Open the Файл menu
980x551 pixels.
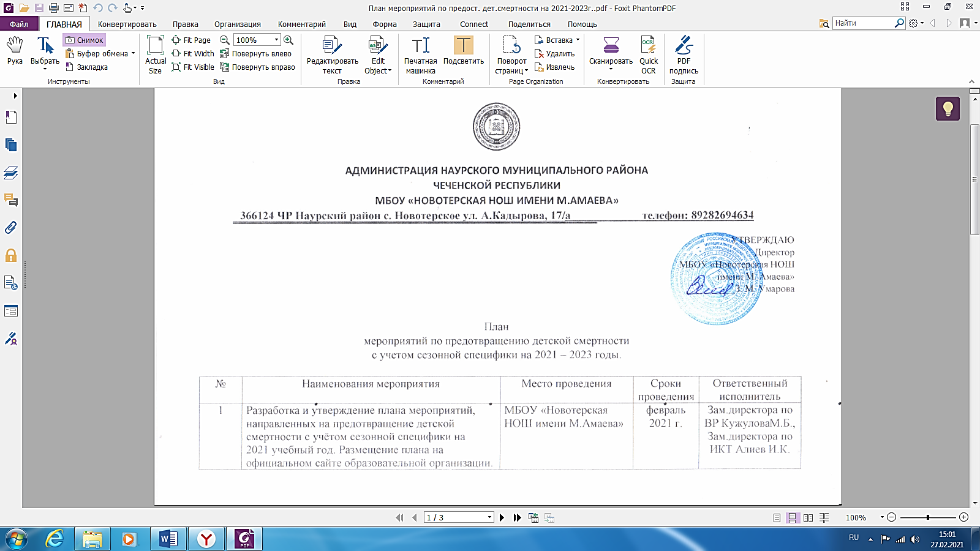19,24
